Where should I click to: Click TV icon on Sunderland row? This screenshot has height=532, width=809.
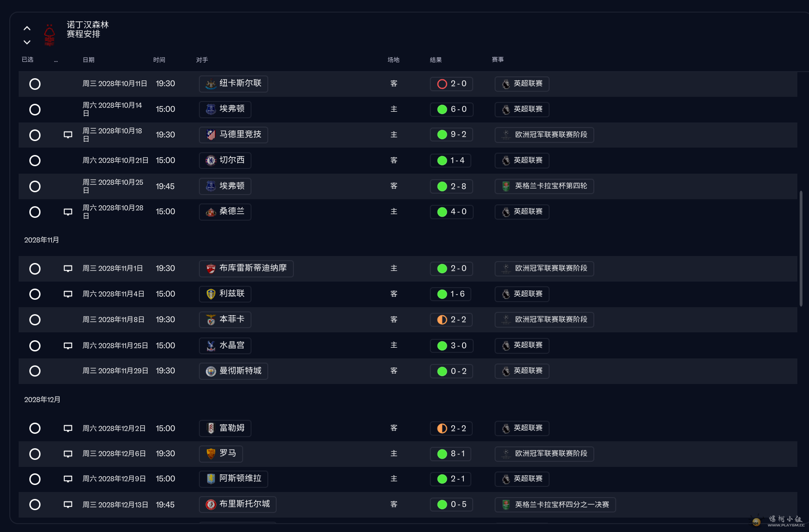(68, 212)
